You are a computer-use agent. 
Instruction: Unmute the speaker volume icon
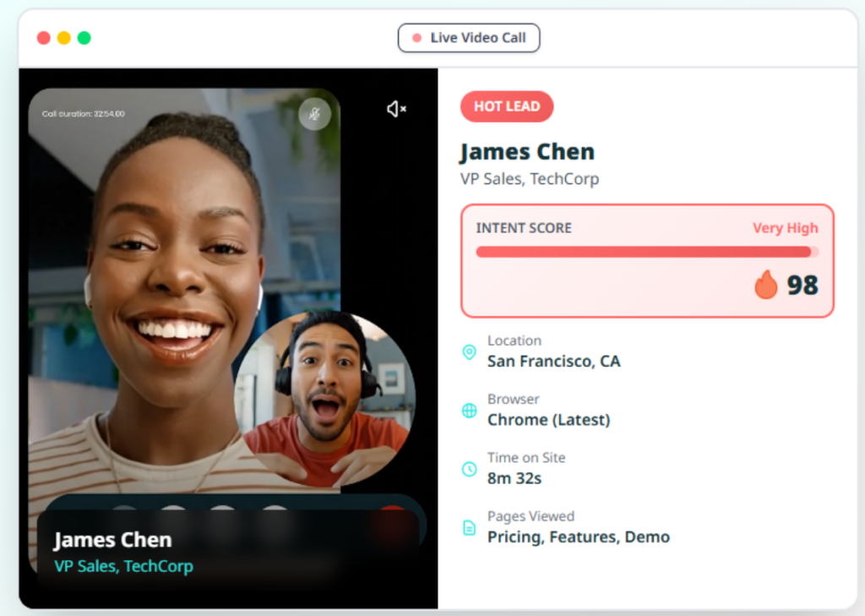pos(396,109)
